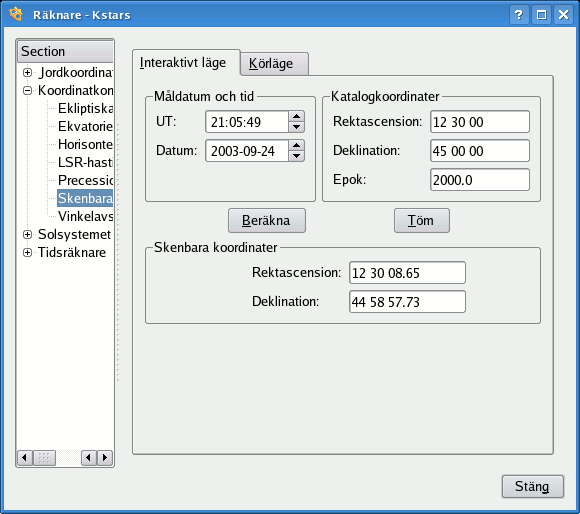
Task: Click the Section column header
Action: [x=65, y=51]
